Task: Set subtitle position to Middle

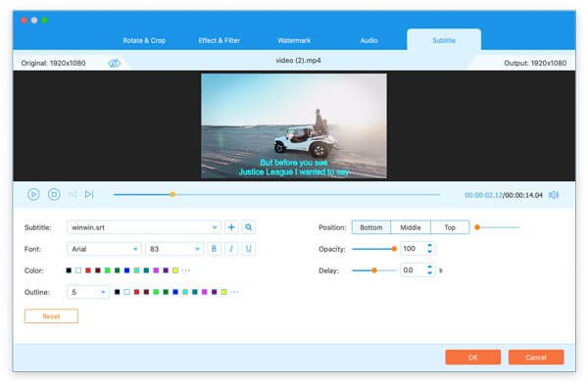Action: tap(411, 227)
